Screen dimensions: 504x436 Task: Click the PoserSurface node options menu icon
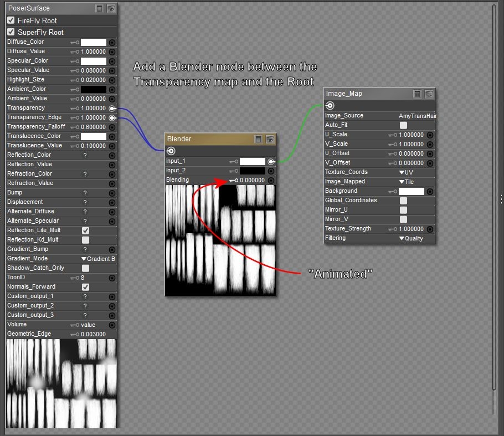point(99,8)
